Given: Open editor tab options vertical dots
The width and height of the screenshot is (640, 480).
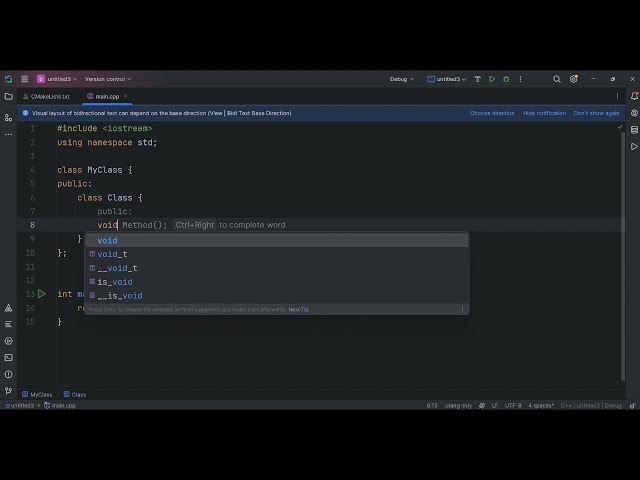Looking at the screenshot, I should tap(617, 96).
